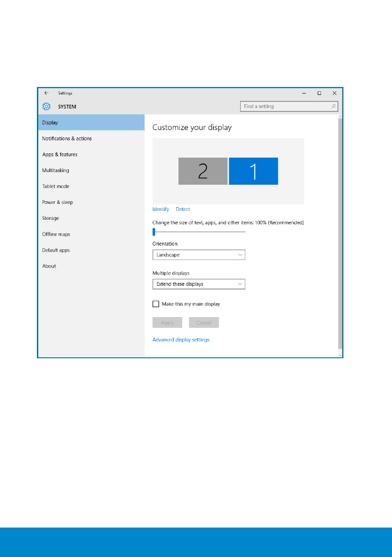This screenshot has width=392, height=557.
Task: Expand the Multiple displays dropdown
Action: pos(199,284)
